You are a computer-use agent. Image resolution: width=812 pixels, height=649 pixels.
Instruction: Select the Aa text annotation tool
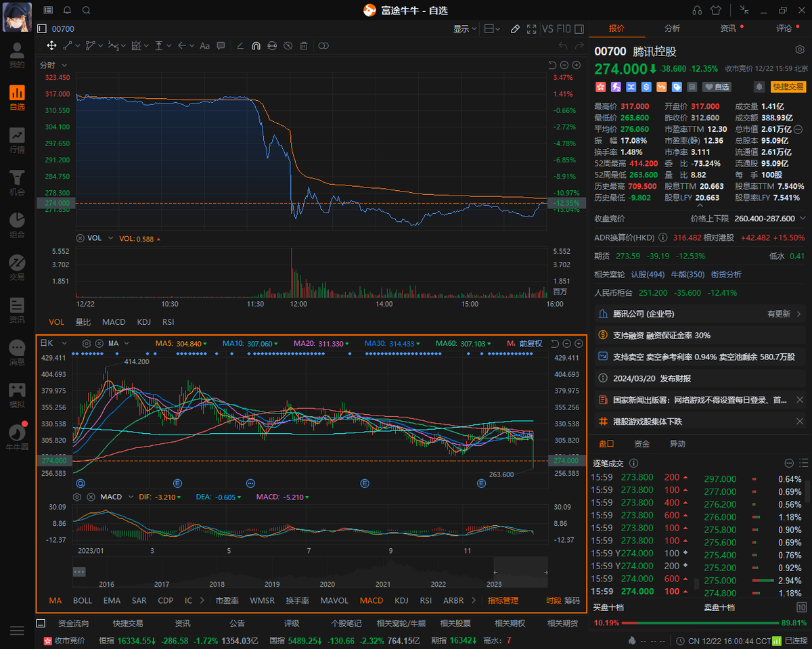(203, 45)
